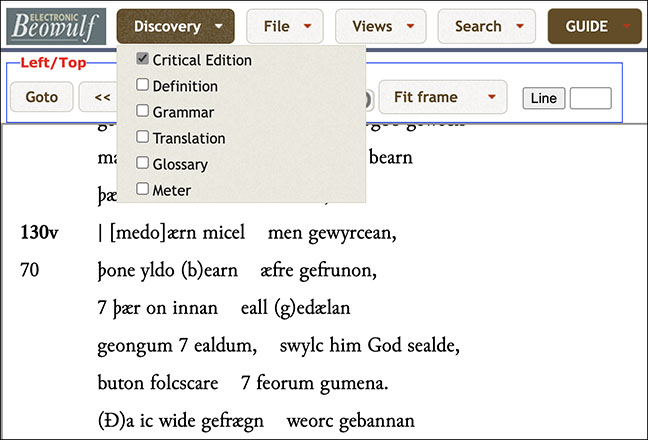Enable the Definition checkbox
The height and width of the screenshot is (440, 648).
(x=142, y=85)
